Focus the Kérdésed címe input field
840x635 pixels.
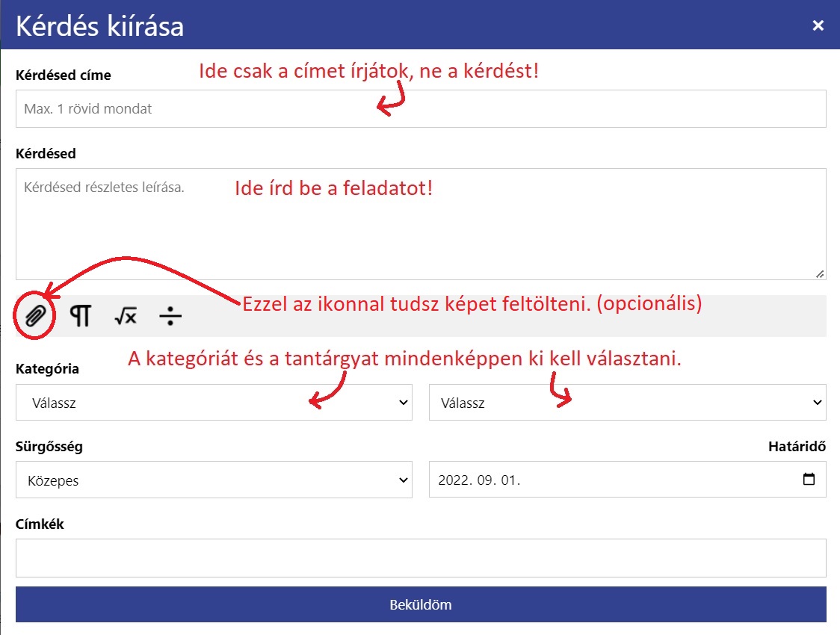click(x=421, y=109)
